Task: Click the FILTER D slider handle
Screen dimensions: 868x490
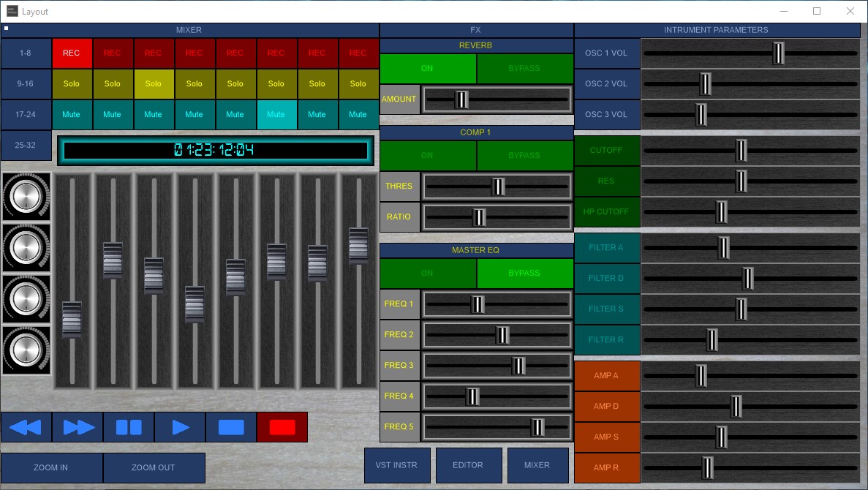Action: (x=748, y=279)
